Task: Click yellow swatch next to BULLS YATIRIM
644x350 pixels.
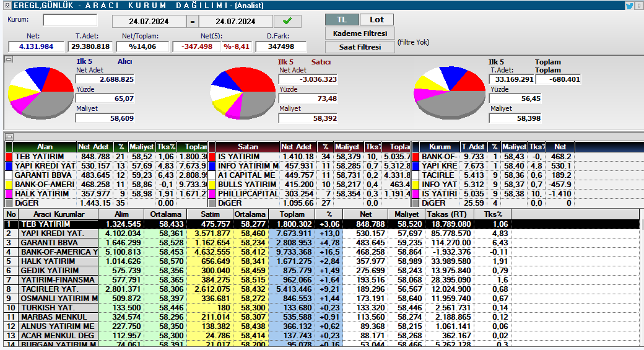Action: (212, 185)
